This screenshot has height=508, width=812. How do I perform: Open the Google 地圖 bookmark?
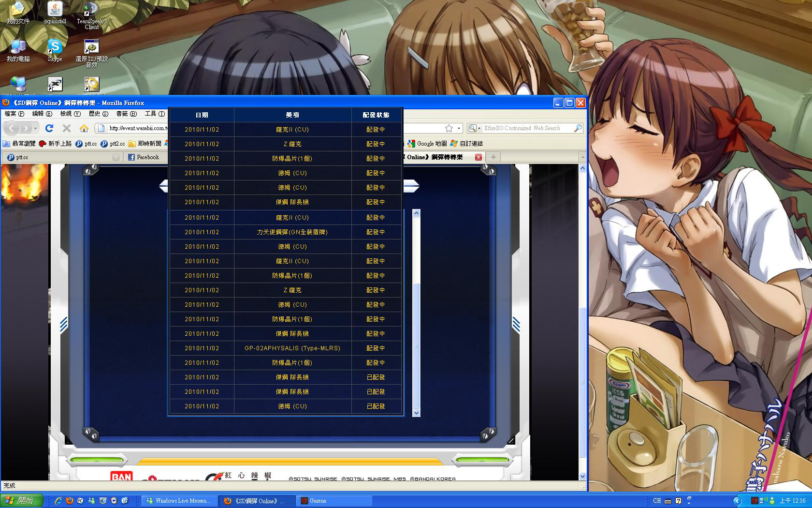427,144
